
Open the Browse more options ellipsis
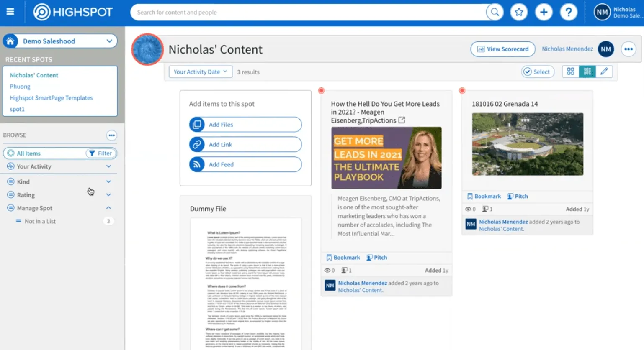pyautogui.click(x=111, y=135)
